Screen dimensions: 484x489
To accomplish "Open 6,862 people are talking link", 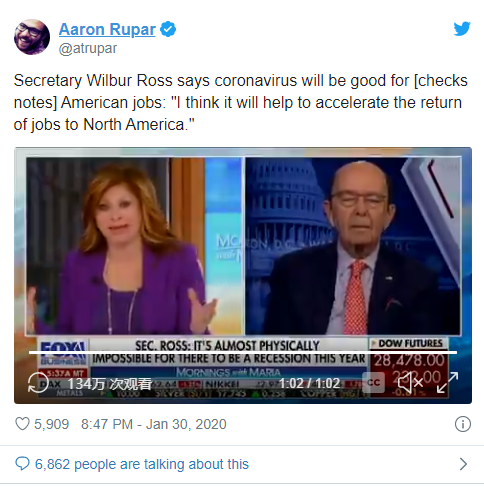I will pyautogui.click(x=142, y=464).
